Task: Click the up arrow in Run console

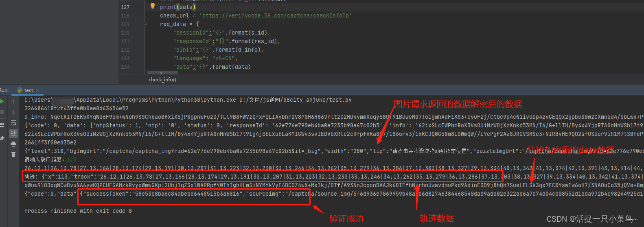Action: click(x=13, y=102)
